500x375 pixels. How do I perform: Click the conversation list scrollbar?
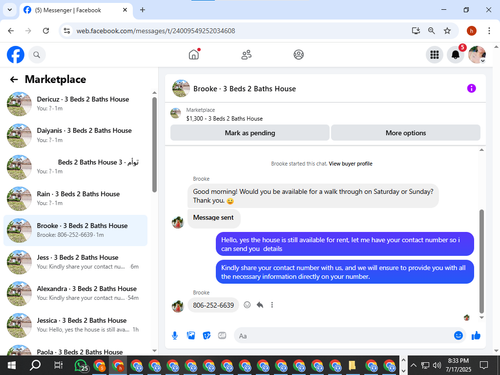pyautogui.click(x=154, y=145)
